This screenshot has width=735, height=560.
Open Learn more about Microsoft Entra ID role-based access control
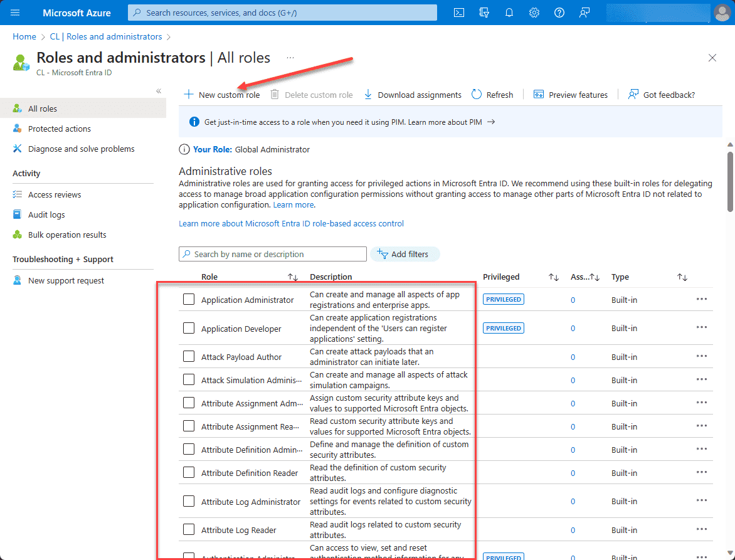point(291,223)
